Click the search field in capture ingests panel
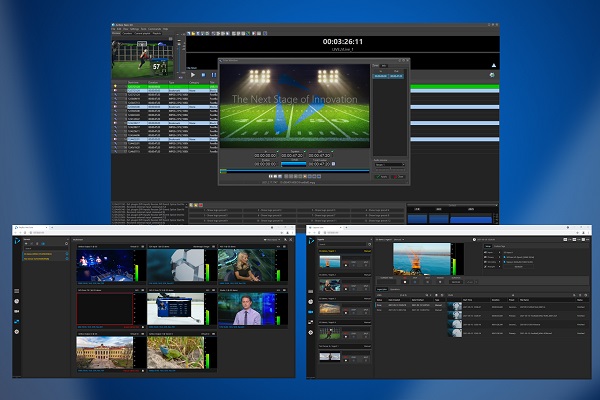 point(342,244)
